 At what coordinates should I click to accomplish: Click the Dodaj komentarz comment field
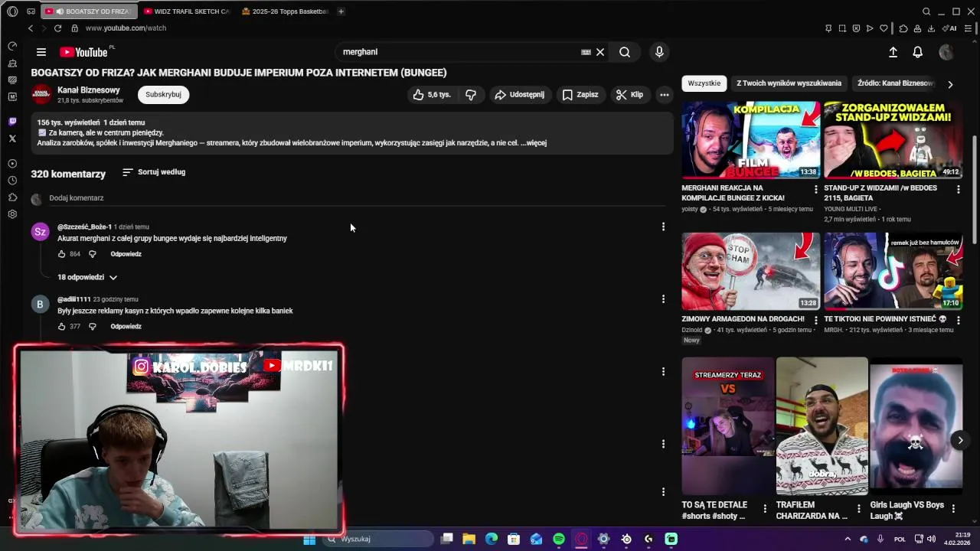pos(357,198)
